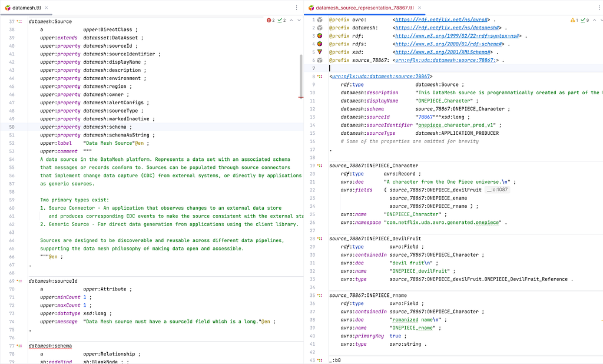
Task: Click 'upper:Attribute' on line 70
Action: 105,289
